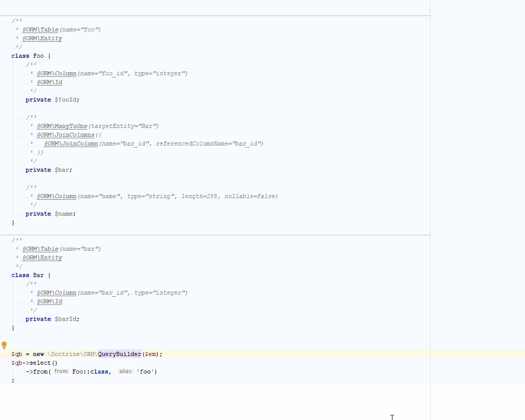Viewport: 525px width, 420px height.
Task: Click the @ORM\Column annotation for foo_id
Action: click(57, 73)
